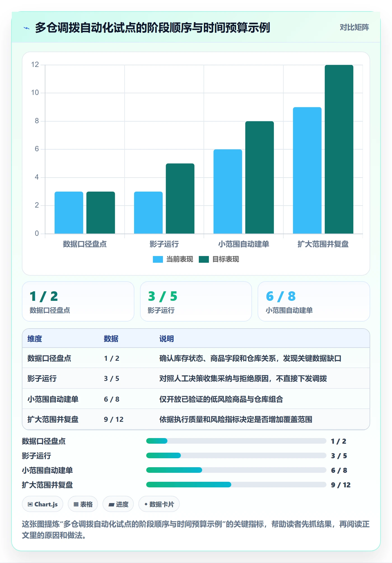
Task: Click the 说明 column header
Action: [x=167, y=339]
